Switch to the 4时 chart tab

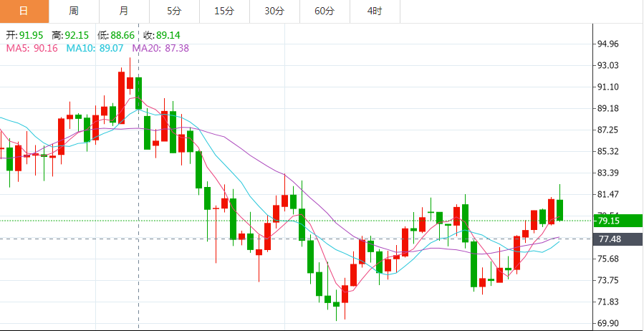374,11
